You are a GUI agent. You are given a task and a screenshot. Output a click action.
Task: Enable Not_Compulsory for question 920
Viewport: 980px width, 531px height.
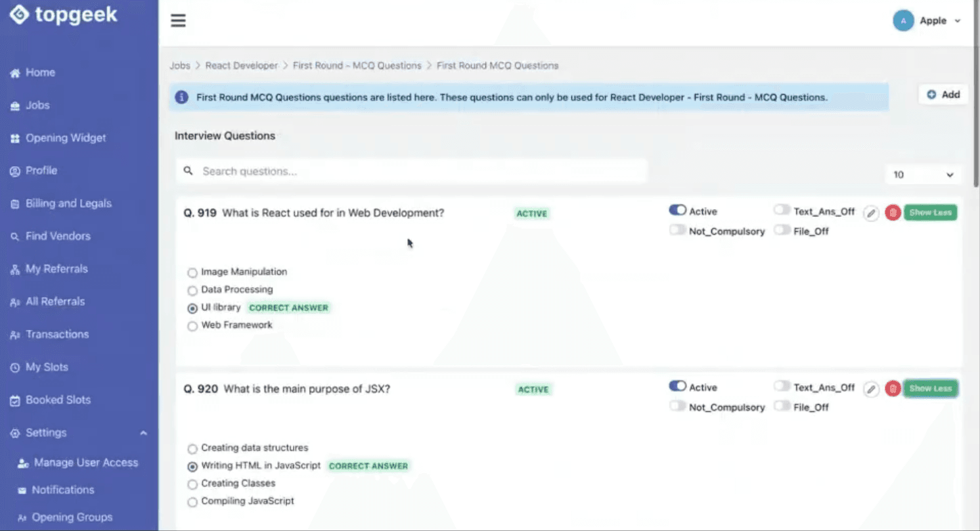(677, 405)
